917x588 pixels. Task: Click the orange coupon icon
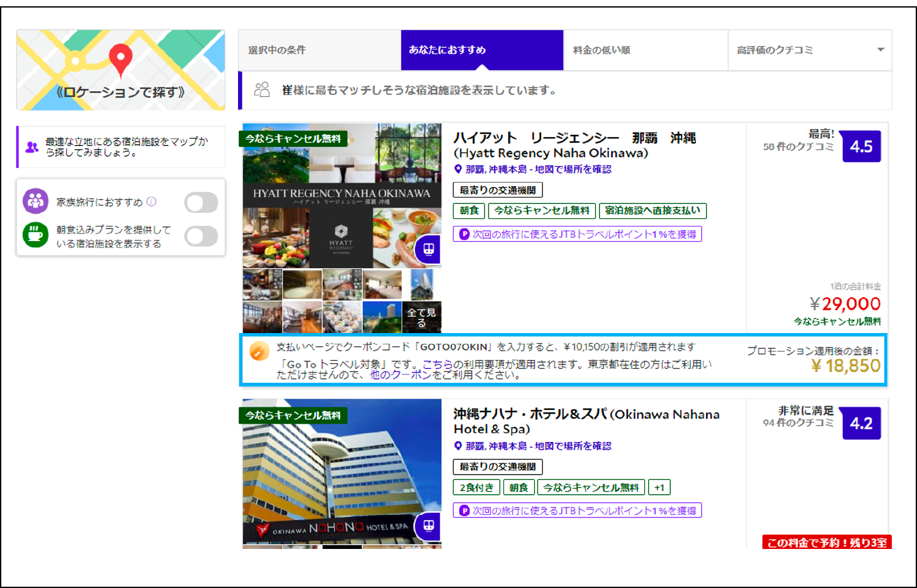pyautogui.click(x=259, y=351)
